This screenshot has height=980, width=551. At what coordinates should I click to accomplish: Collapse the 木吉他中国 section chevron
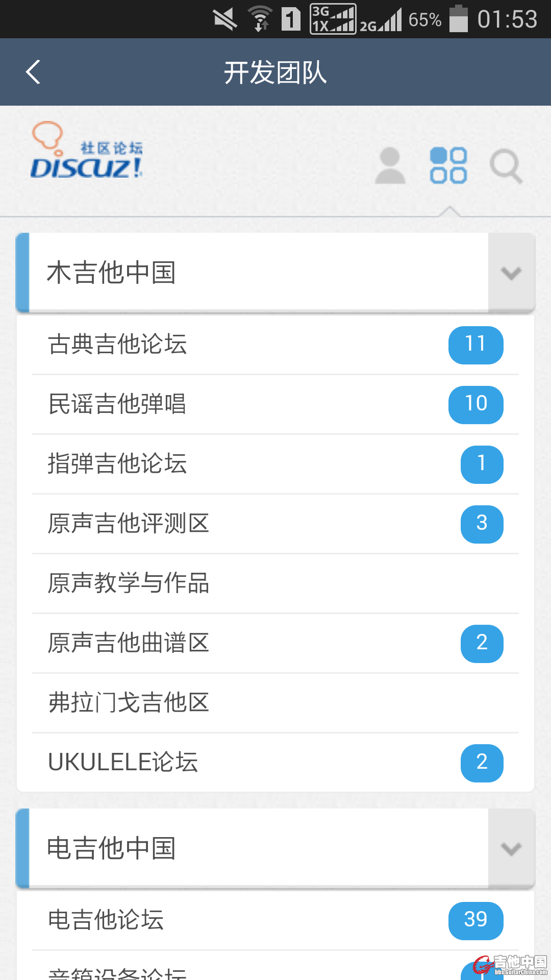[x=511, y=273]
